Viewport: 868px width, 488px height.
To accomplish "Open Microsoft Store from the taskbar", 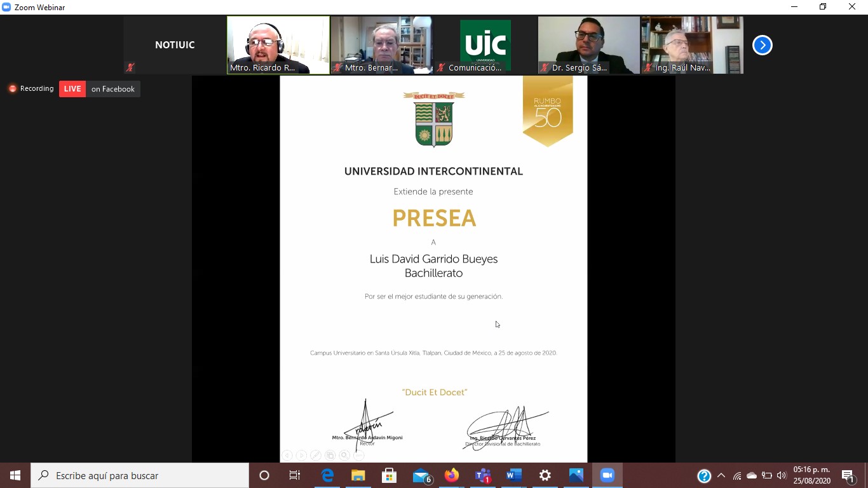I will (390, 475).
